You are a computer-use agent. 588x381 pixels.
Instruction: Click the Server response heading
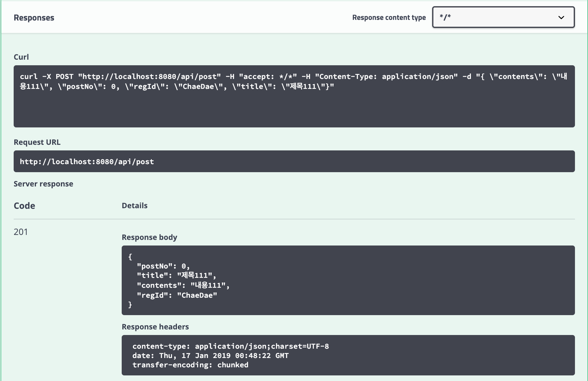43,184
